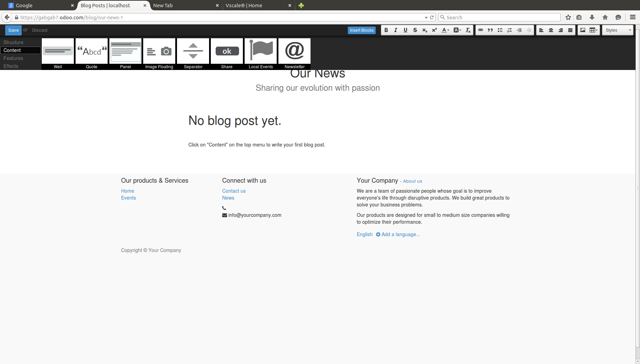Screen dimensions: 640x364
Task: Open the downloads arrow icon
Action: (x=592, y=17)
